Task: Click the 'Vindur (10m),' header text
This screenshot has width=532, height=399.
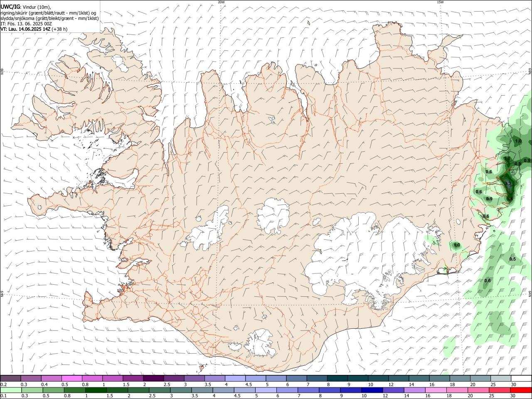Action: (36, 7)
